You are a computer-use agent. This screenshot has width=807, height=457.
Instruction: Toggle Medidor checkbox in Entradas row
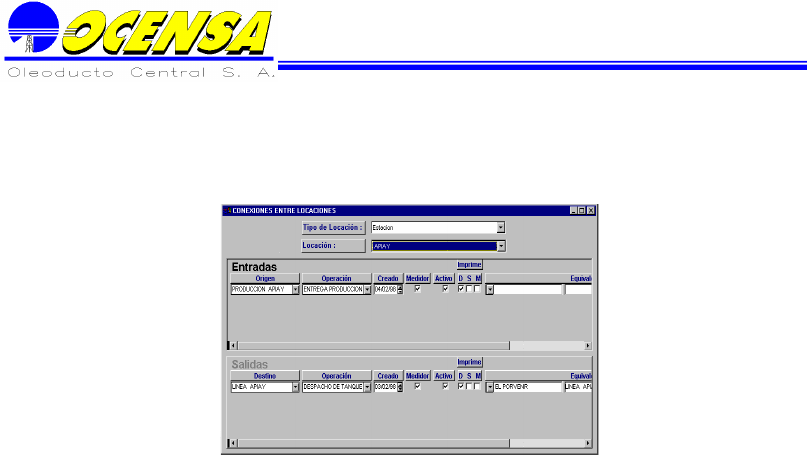(x=417, y=289)
